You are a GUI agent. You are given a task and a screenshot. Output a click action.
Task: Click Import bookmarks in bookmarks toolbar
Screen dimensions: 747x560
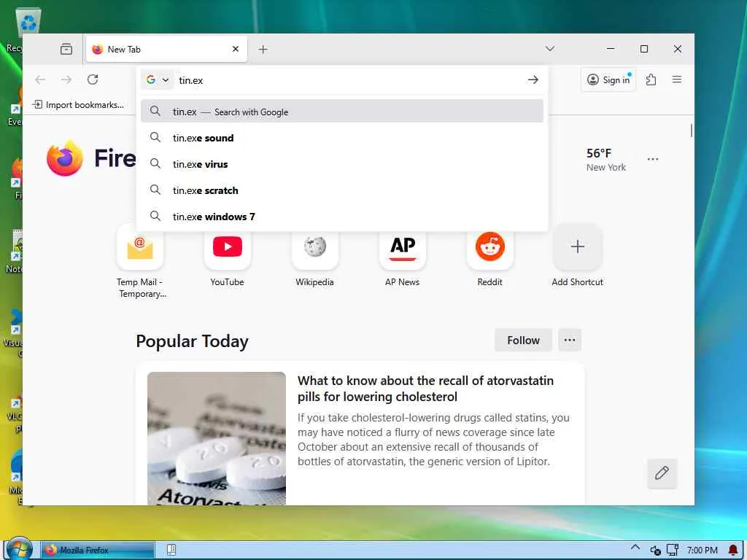[x=79, y=105]
